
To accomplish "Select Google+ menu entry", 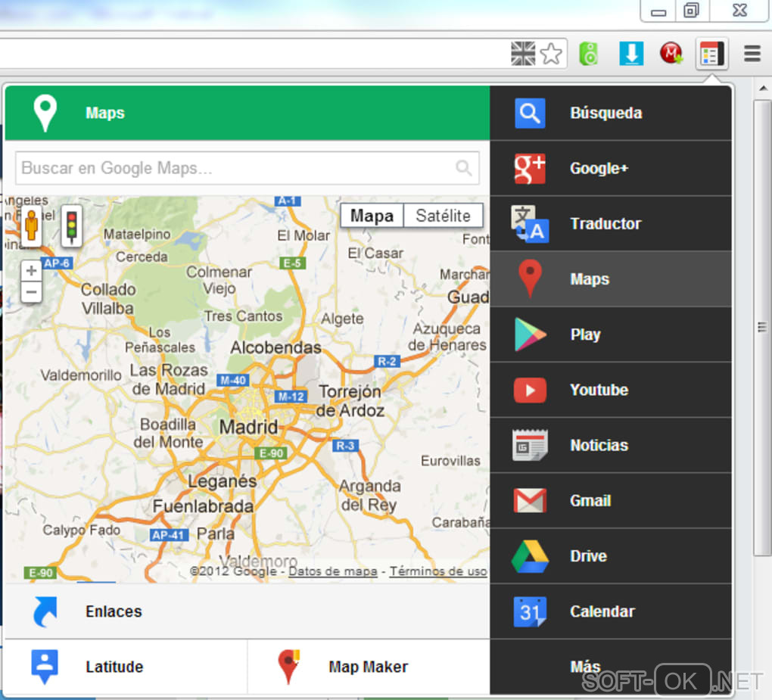I will [611, 168].
